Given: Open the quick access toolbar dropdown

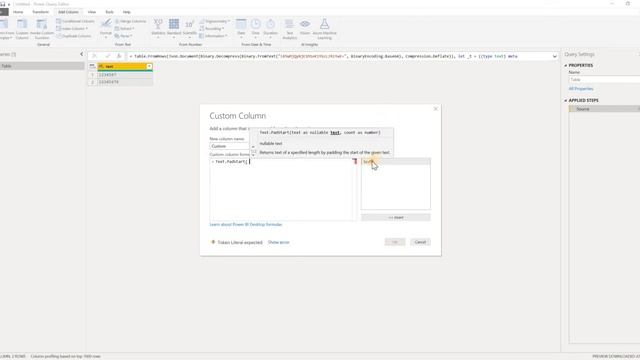Looking at the screenshot, I should click(9, 4).
